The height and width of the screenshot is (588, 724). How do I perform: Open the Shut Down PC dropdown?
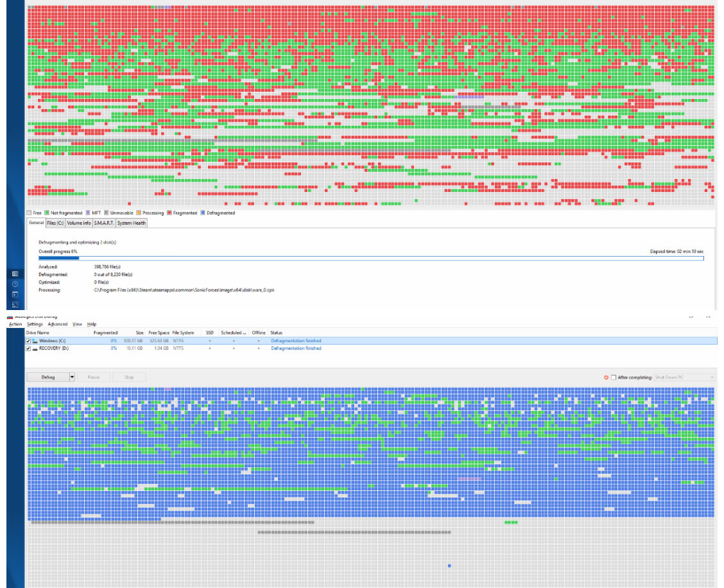(x=684, y=377)
